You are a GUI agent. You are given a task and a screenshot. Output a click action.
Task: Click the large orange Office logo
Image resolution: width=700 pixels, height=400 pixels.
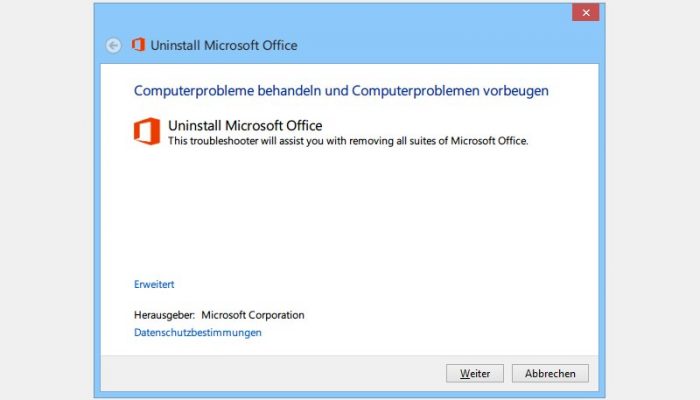click(x=147, y=131)
